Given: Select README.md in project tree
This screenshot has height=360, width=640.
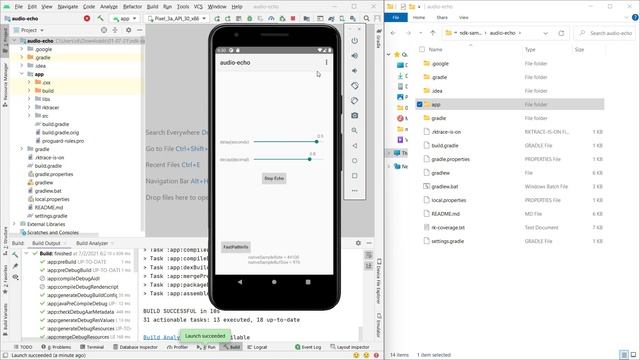Looking at the screenshot, I should coord(48,207).
